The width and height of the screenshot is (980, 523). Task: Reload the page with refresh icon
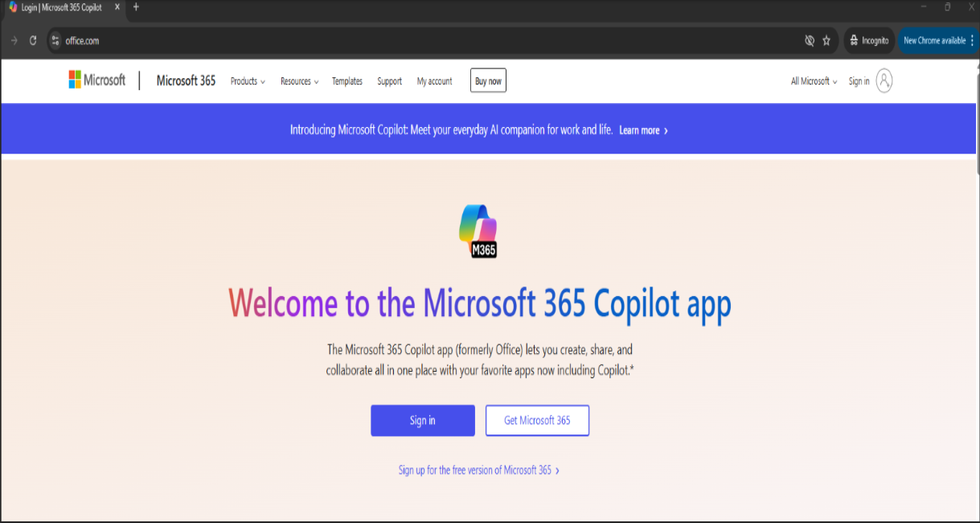click(x=33, y=40)
